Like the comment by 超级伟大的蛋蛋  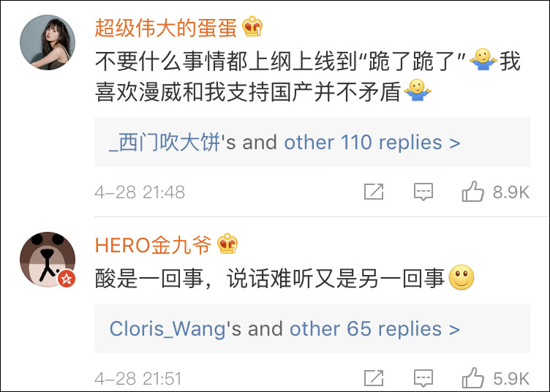pos(472,192)
